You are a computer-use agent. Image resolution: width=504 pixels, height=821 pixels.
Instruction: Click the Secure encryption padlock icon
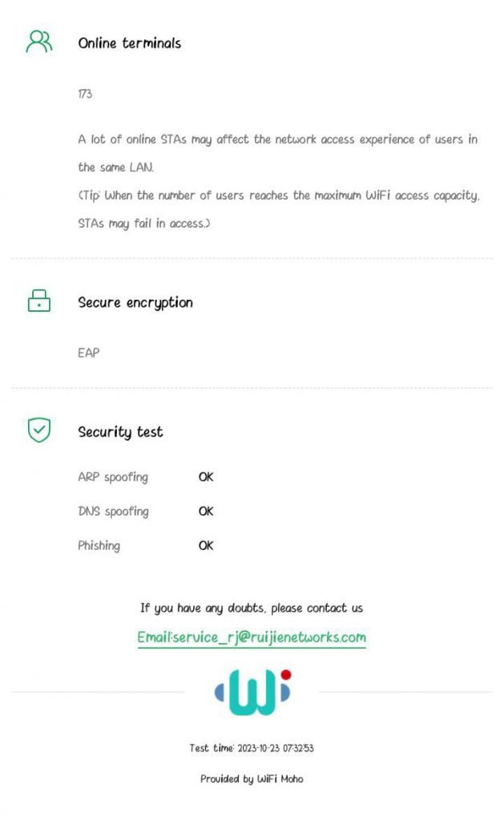(x=39, y=301)
